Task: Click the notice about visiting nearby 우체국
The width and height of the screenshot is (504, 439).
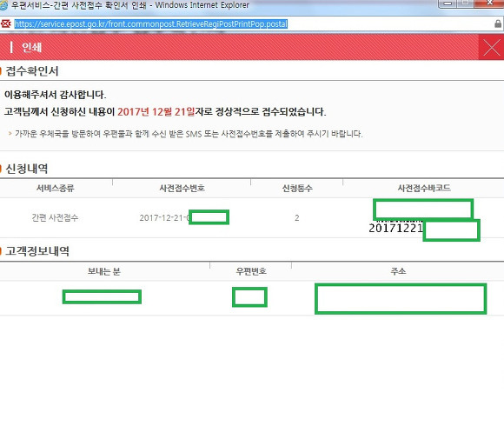Action: pyautogui.click(x=189, y=134)
